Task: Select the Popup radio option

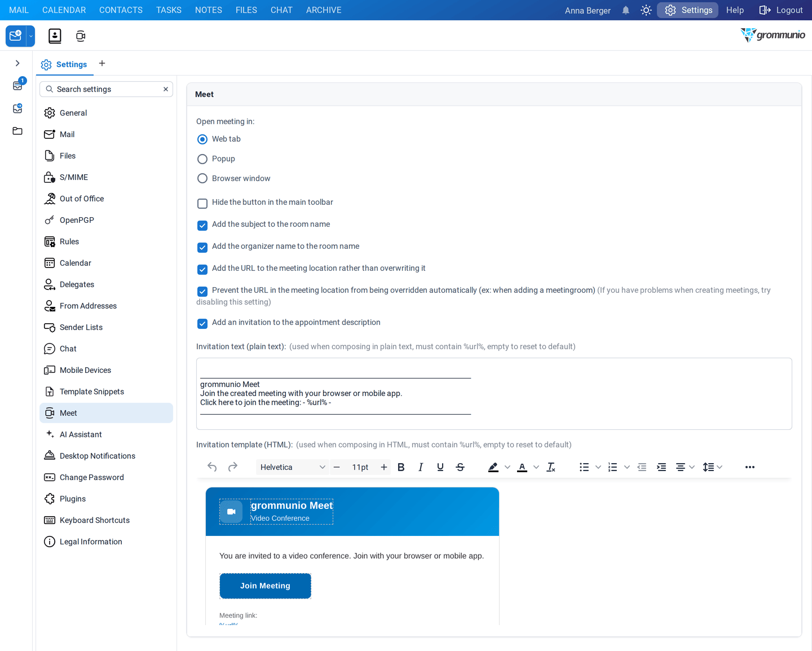Action: [x=202, y=159]
